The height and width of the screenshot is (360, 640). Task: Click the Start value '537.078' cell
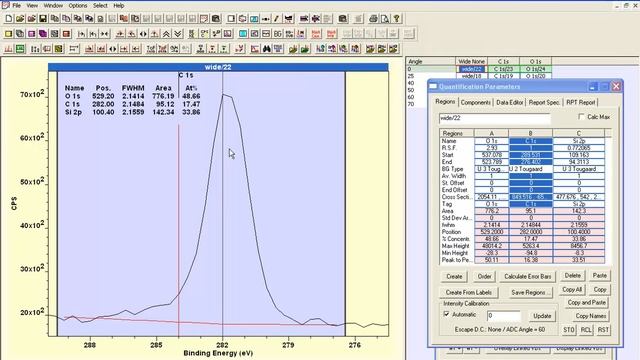pos(491,155)
